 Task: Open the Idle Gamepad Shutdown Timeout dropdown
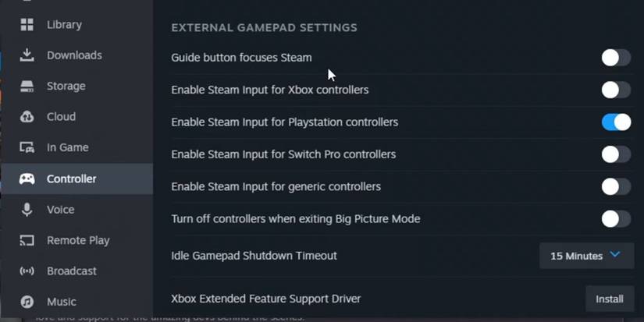(x=586, y=256)
